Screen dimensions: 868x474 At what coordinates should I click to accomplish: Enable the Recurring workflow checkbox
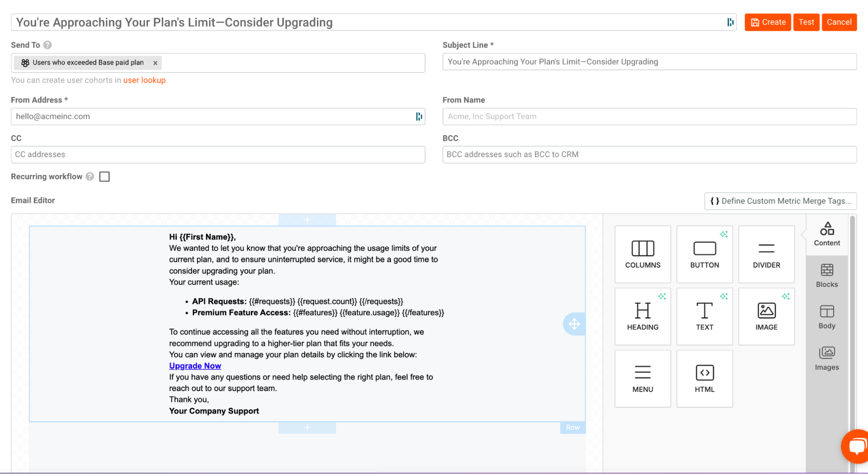104,177
